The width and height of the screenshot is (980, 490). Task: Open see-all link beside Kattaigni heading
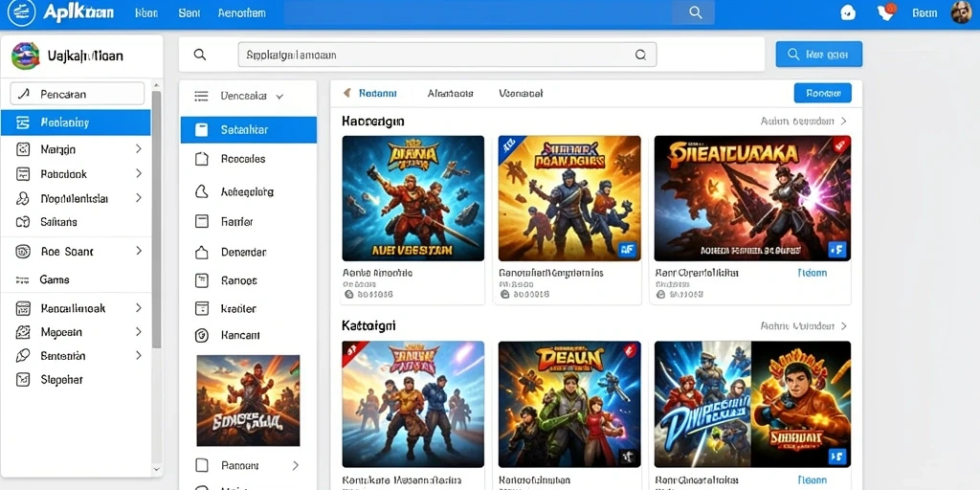(x=803, y=326)
